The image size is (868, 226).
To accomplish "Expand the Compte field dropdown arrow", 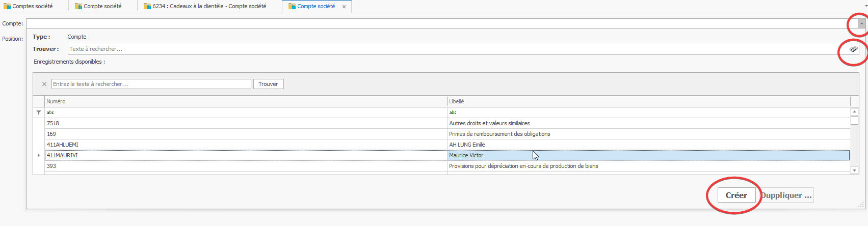I will [x=861, y=23].
